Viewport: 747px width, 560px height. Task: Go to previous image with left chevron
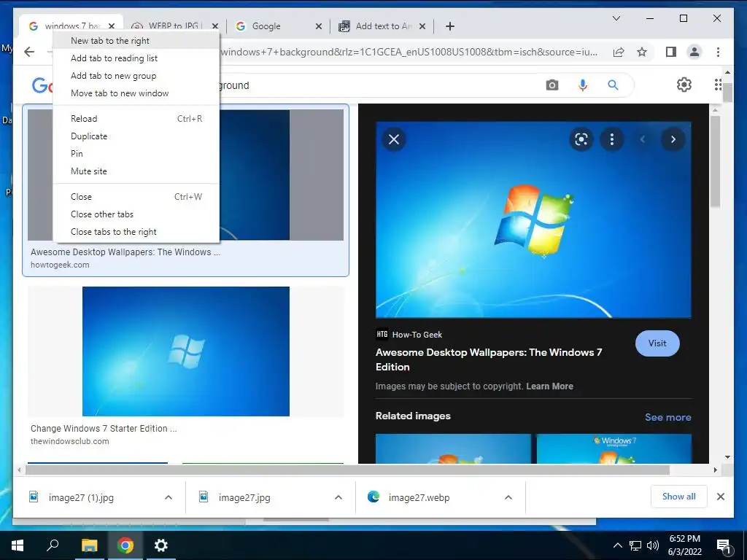[x=643, y=139]
